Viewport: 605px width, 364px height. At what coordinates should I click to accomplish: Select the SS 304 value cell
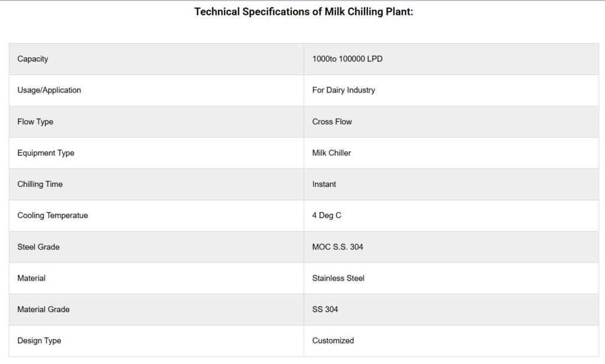click(326, 310)
